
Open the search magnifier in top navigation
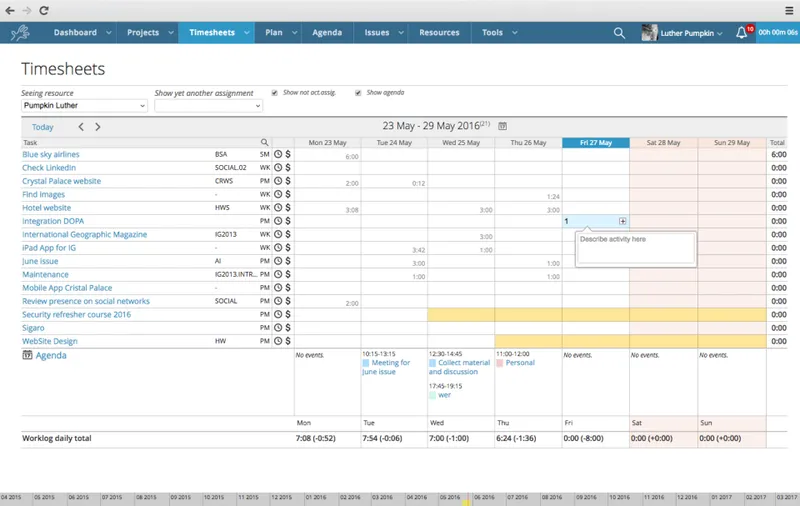619,33
